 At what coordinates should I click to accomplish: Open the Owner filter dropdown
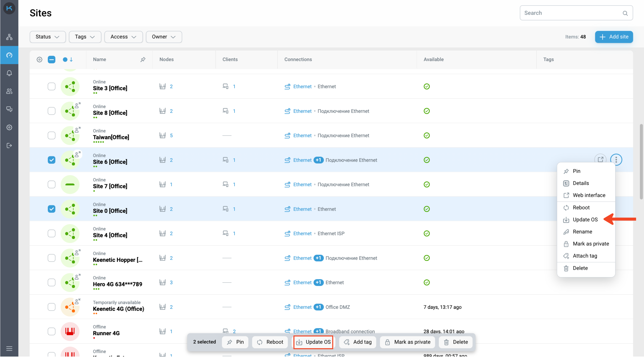coord(164,37)
